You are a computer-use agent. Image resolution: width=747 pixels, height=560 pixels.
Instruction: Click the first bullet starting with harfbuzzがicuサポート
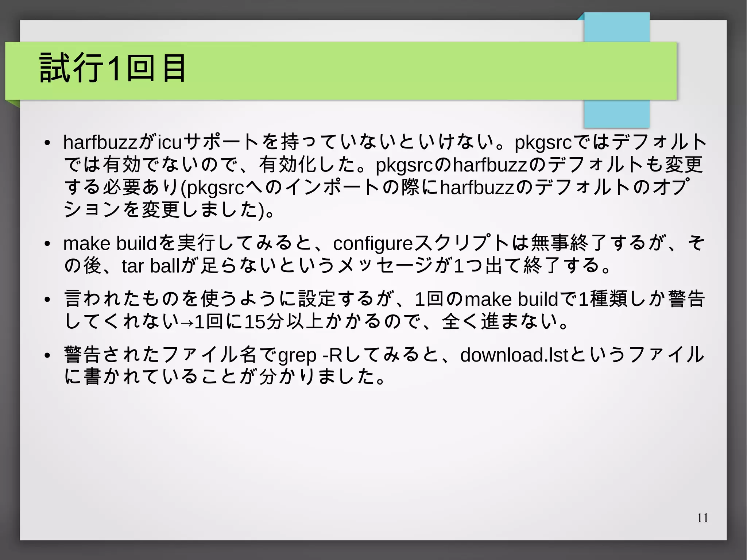385,175
